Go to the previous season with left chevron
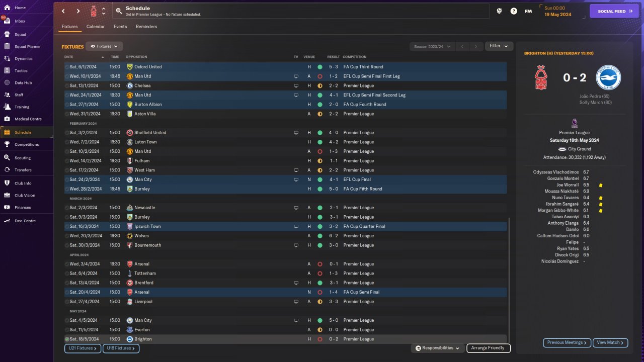 (462, 47)
